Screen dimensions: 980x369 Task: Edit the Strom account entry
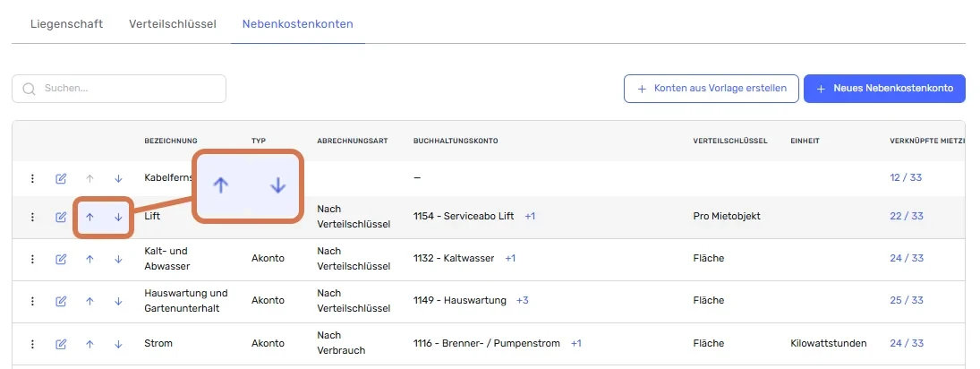61,344
